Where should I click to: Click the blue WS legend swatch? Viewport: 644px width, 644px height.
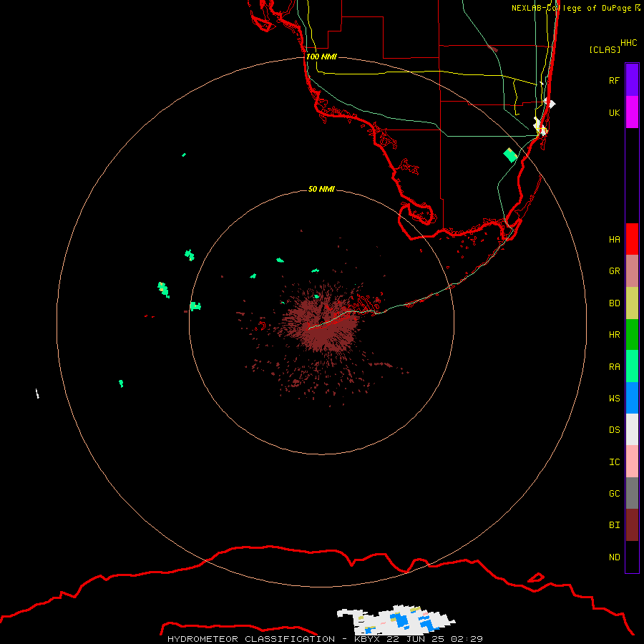632,398
